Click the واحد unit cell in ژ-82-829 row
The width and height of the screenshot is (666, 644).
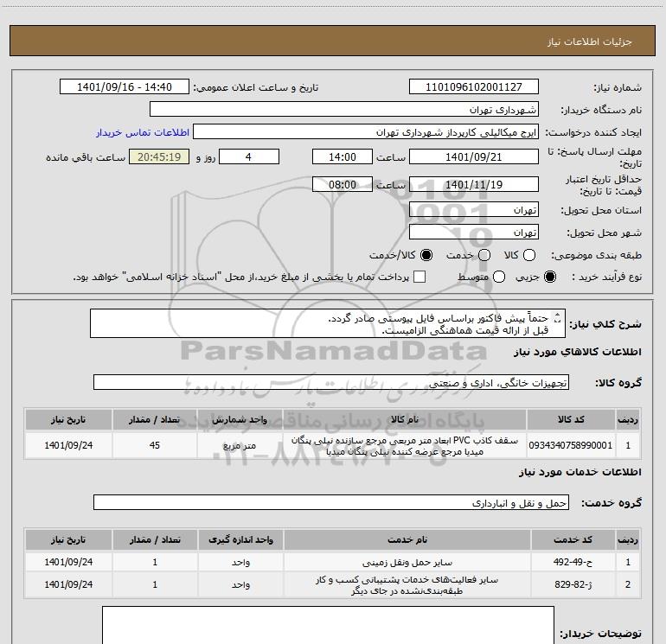(x=240, y=584)
